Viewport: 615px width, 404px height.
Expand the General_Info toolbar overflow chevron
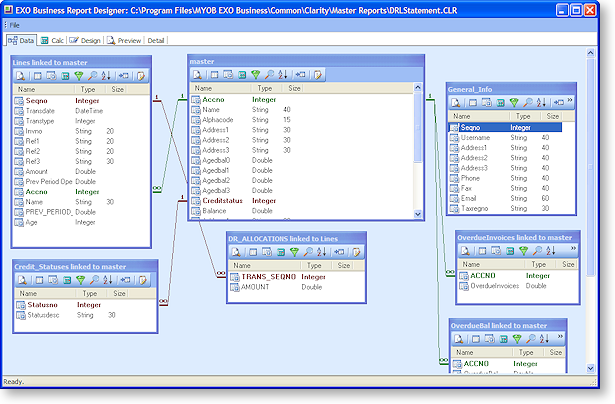pos(571,102)
